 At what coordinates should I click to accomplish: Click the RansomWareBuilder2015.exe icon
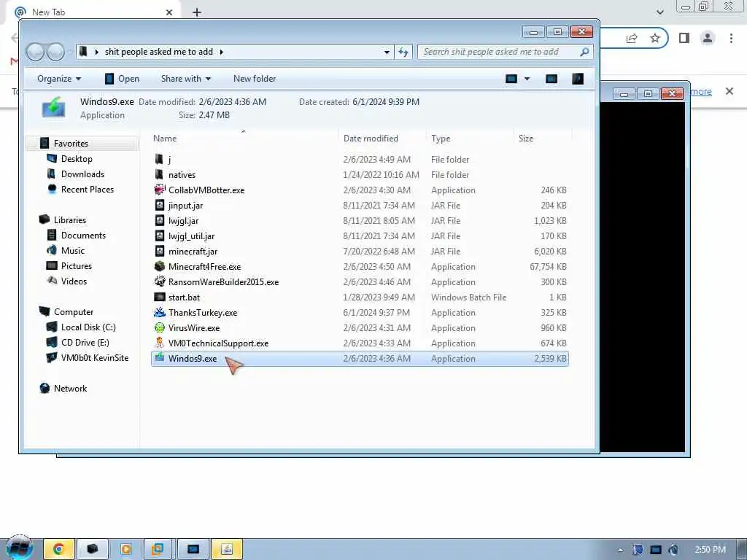(159, 282)
